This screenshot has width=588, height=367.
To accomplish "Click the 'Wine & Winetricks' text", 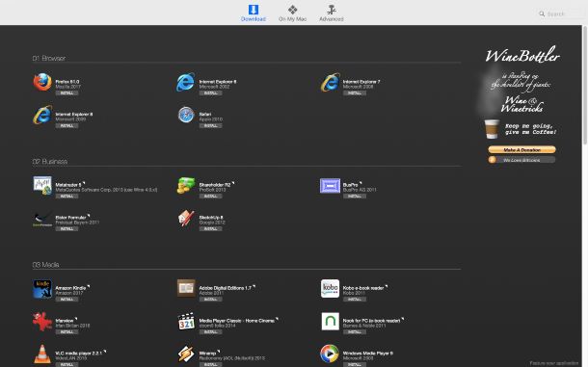I will click(521, 104).
